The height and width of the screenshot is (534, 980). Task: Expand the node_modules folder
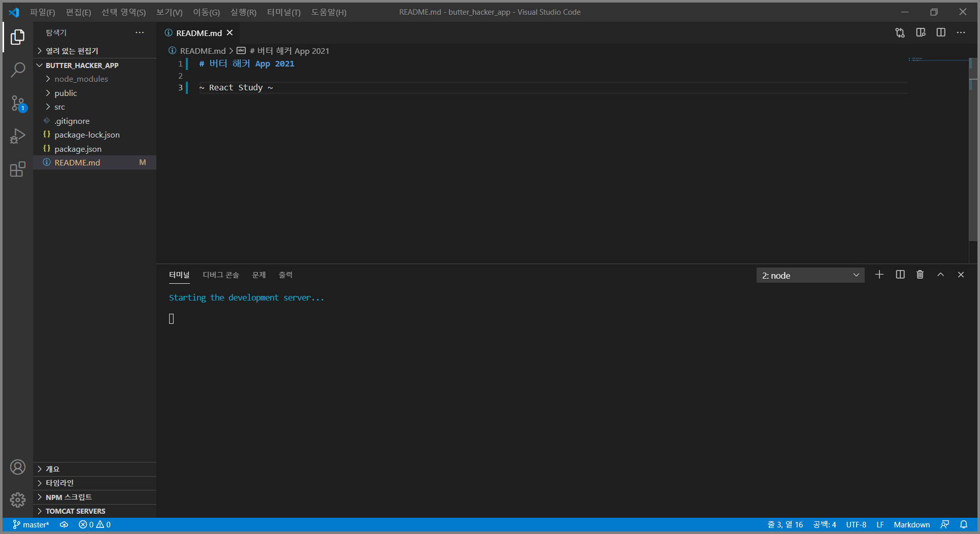(95, 79)
